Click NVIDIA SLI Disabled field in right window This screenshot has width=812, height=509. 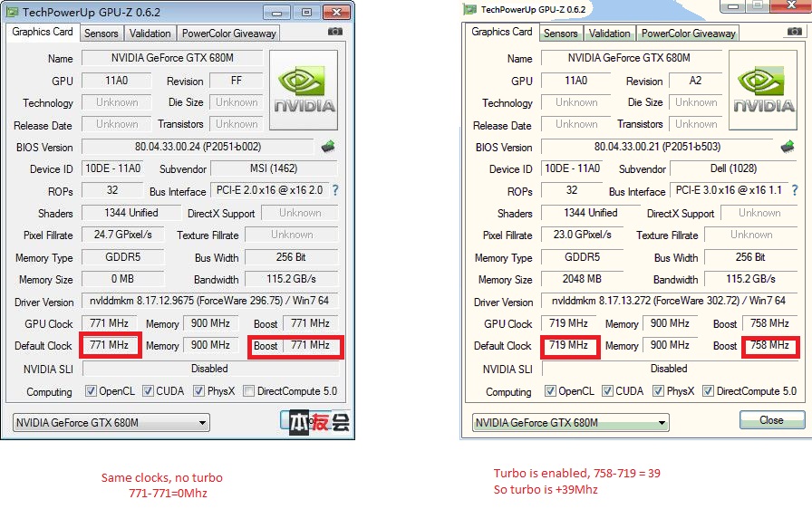point(669,369)
